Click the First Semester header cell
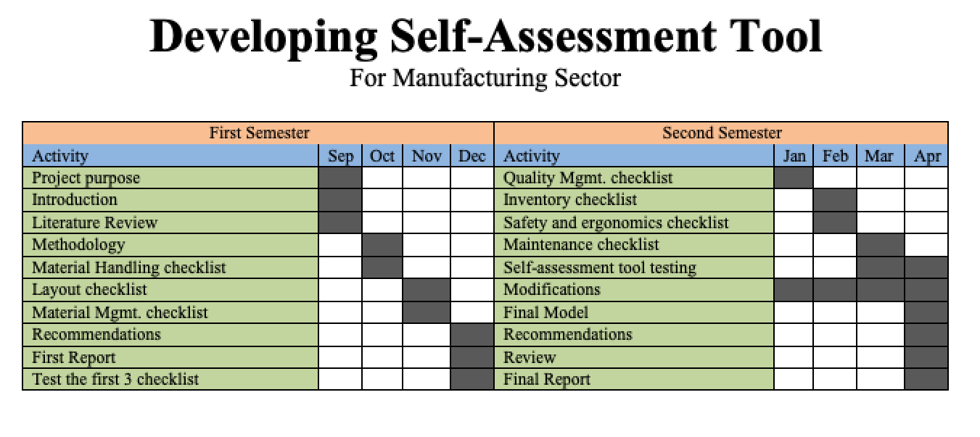The image size is (980, 437). pos(259,133)
